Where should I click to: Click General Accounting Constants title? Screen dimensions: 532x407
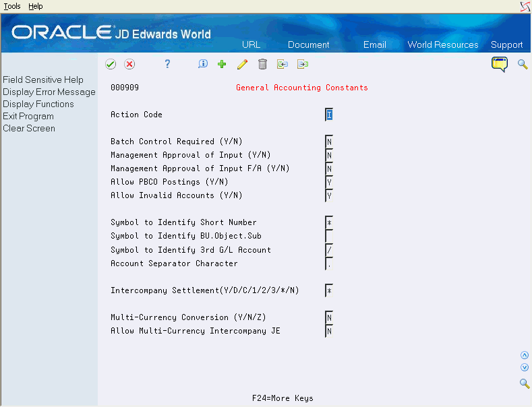tap(302, 88)
